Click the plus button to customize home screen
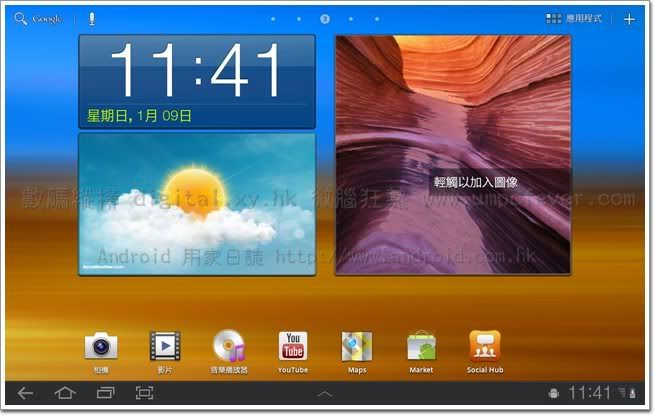This screenshot has height=415, width=654. point(629,19)
